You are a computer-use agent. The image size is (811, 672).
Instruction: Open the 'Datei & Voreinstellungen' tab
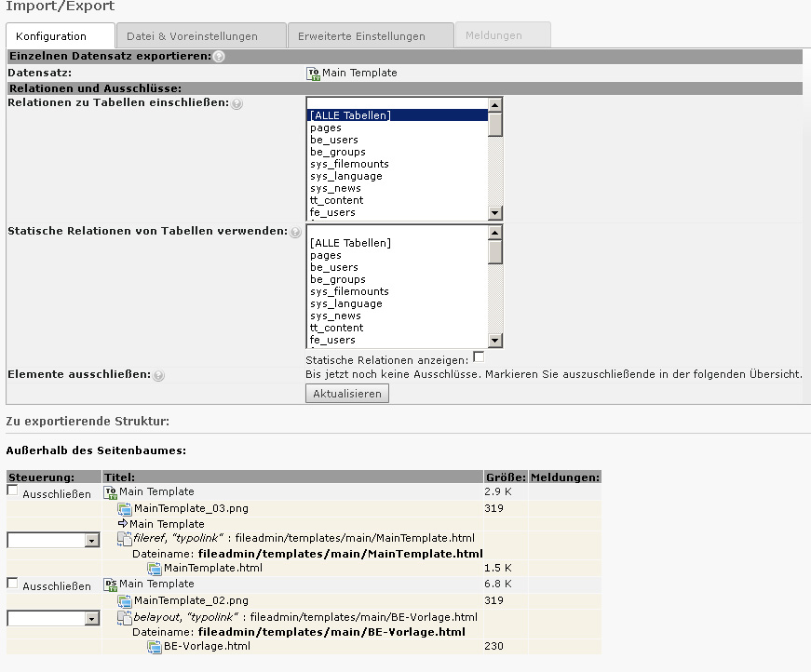click(201, 36)
